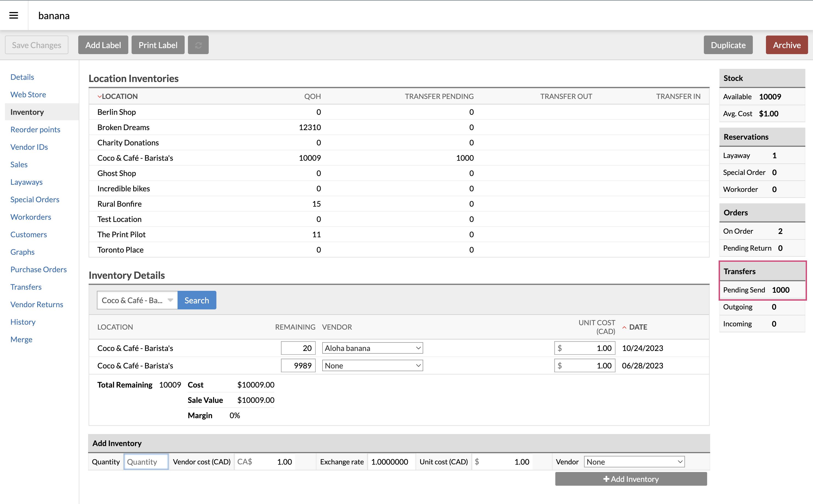
Task: Click the Duplicate button
Action: 728,45
